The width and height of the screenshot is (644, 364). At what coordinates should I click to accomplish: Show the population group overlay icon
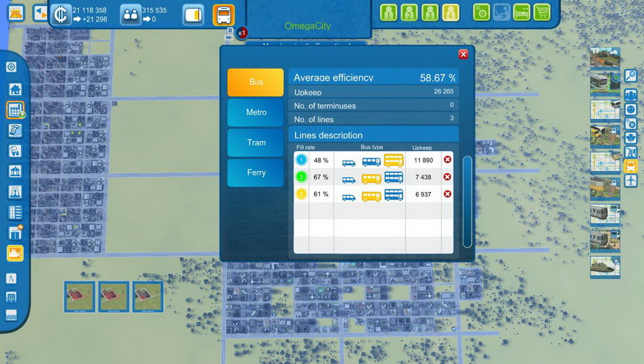(x=631, y=95)
